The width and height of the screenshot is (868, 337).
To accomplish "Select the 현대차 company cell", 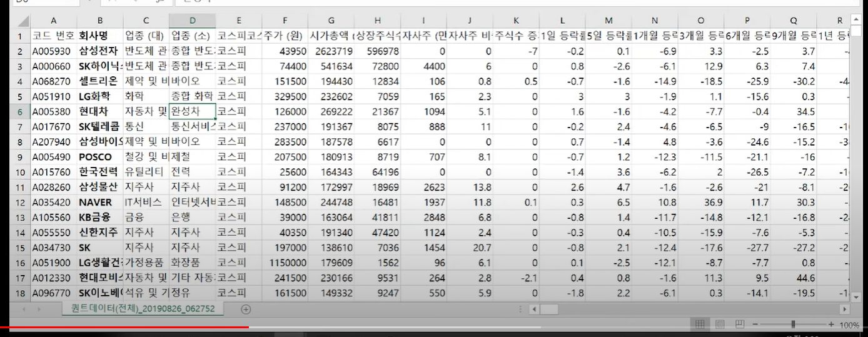I will coord(100,112).
